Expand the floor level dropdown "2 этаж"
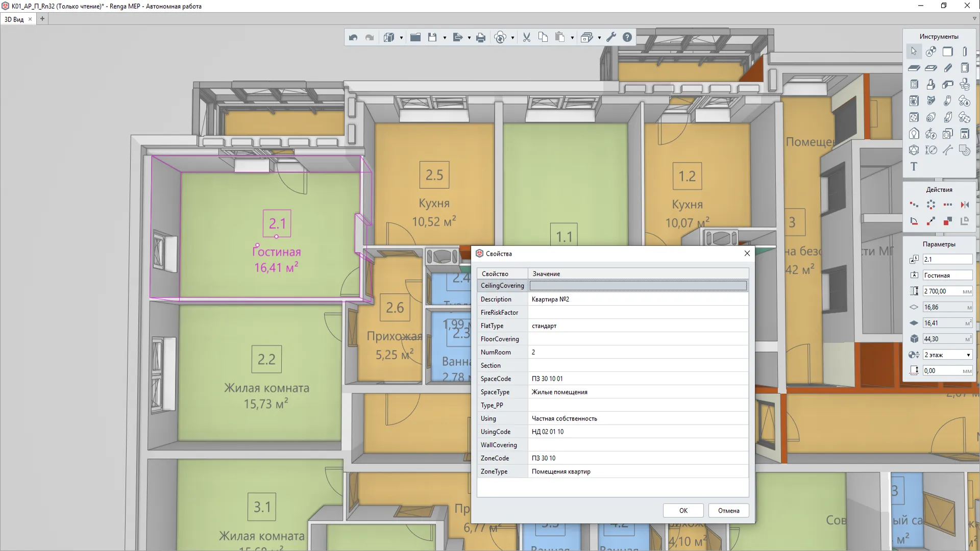Viewport: 980px width, 551px height. coord(968,355)
